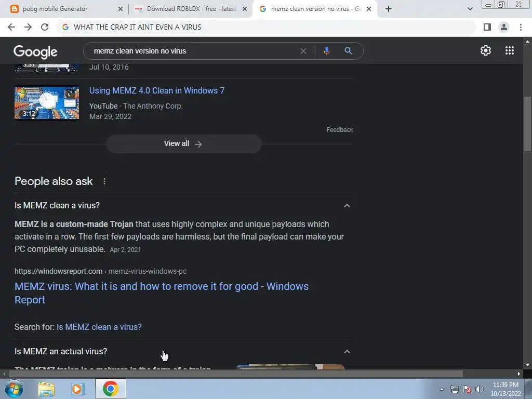Click the scroll down arrow
This screenshot has height=399, width=532.
527,365
